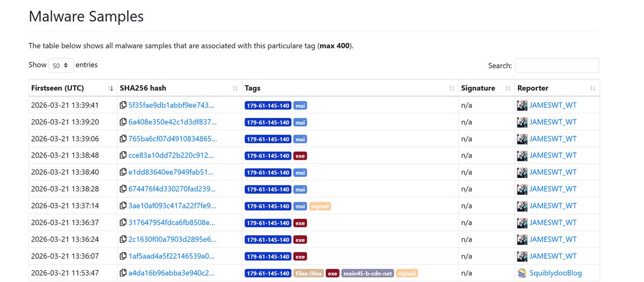Click the SquiblydooBlog reporter avatar icon
644x282 pixels.
click(x=522, y=273)
